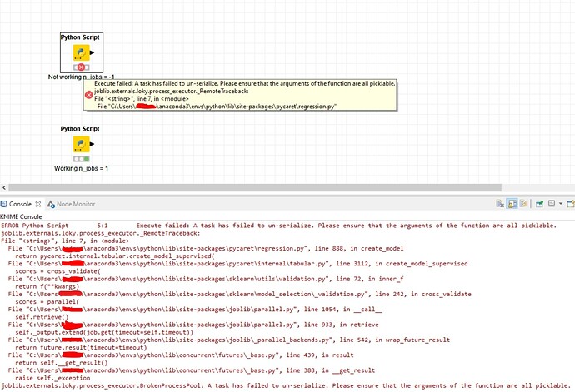This screenshot has width=575, height=392.
Task: Click console line 'return self.__get_result()'
Action: (61, 363)
